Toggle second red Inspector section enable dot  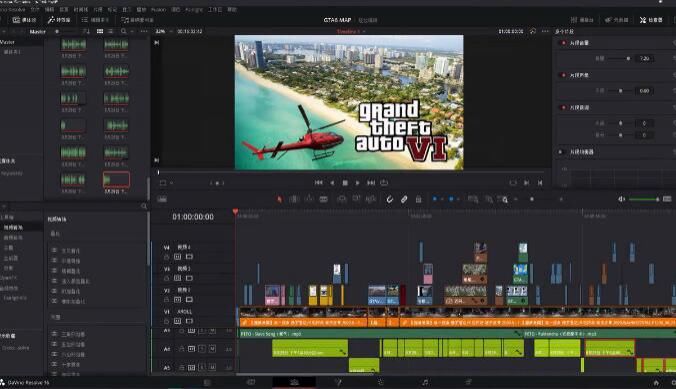[563, 75]
